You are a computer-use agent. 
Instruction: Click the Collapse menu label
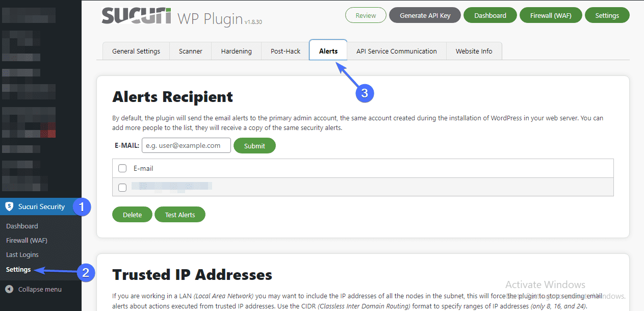[40, 289]
